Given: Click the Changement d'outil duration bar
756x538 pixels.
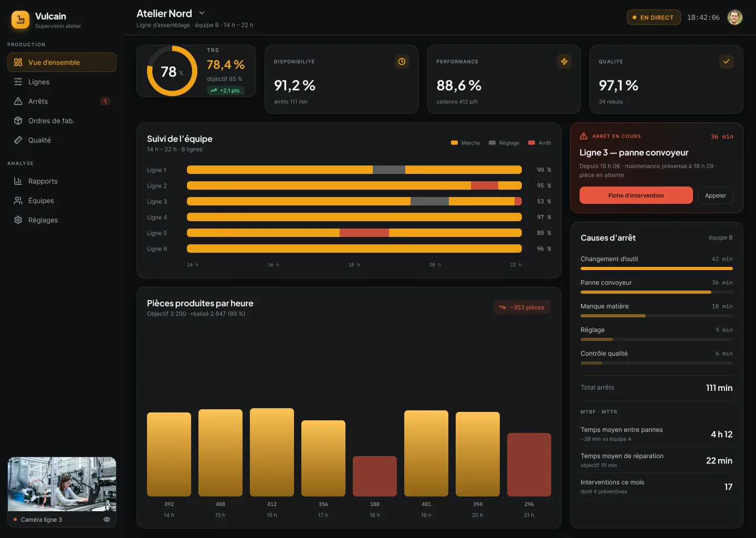Looking at the screenshot, I should (657, 268).
